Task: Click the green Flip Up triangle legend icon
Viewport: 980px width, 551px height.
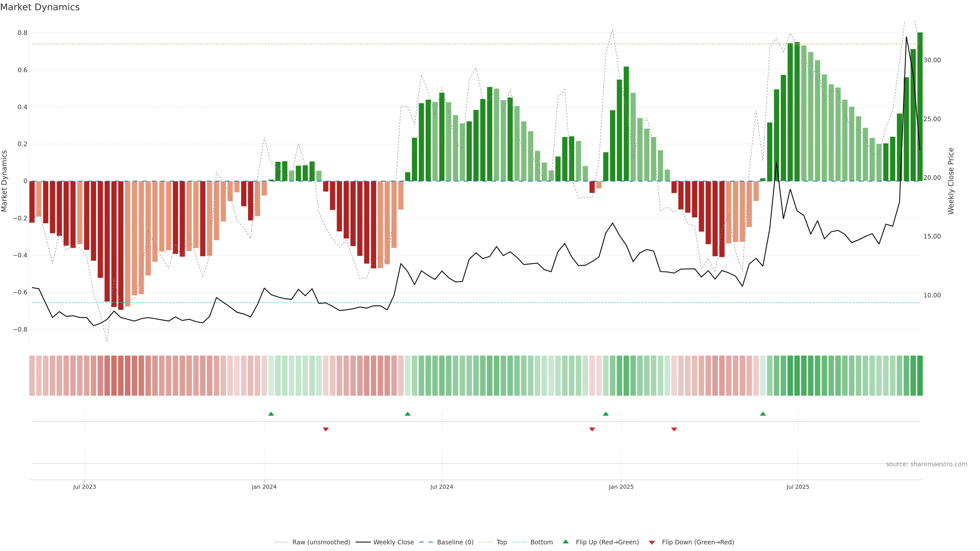Action: point(565,542)
